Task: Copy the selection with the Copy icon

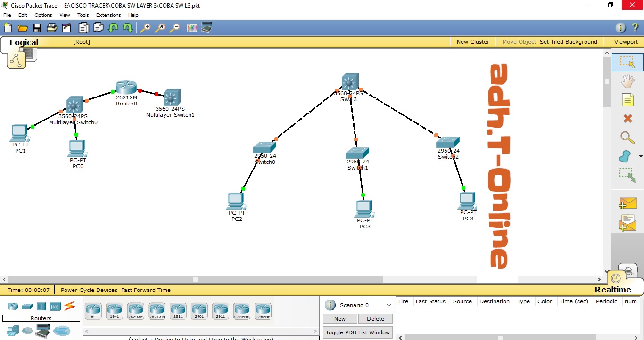Action: tap(84, 28)
